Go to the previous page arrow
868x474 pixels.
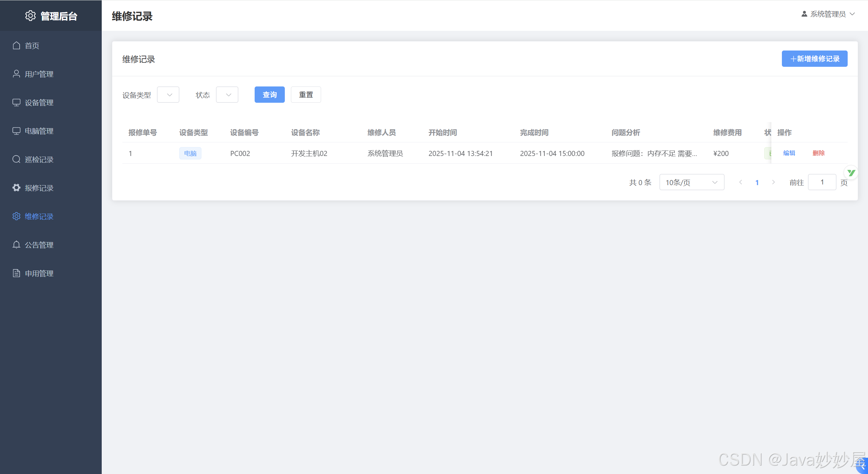click(x=741, y=182)
